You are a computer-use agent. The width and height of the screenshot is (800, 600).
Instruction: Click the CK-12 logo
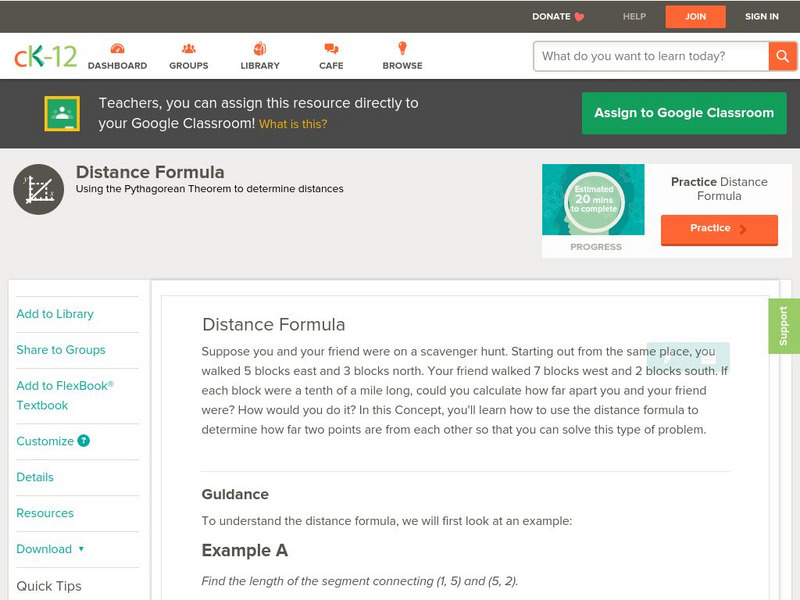45,56
